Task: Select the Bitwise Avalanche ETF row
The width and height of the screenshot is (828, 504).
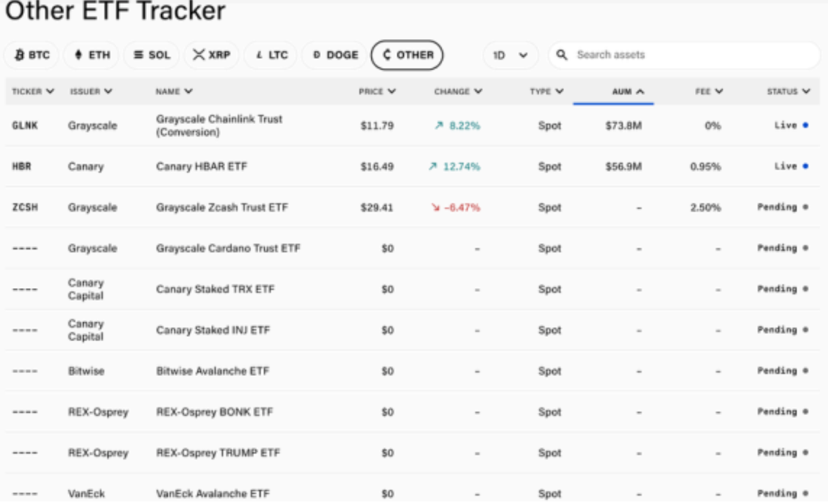Action: pyautogui.click(x=212, y=371)
